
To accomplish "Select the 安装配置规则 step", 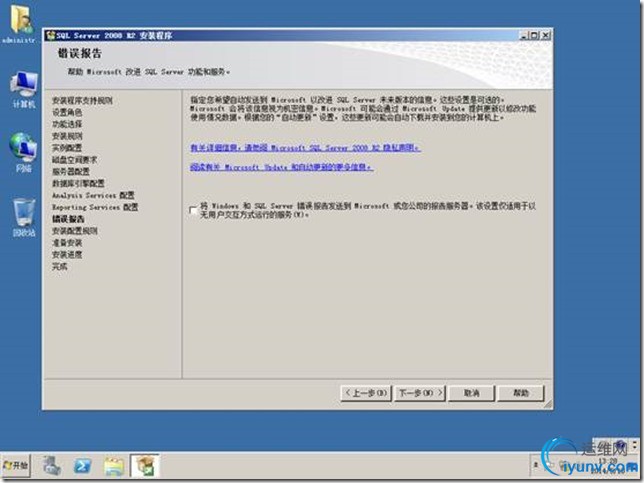I will (x=74, y=231).
